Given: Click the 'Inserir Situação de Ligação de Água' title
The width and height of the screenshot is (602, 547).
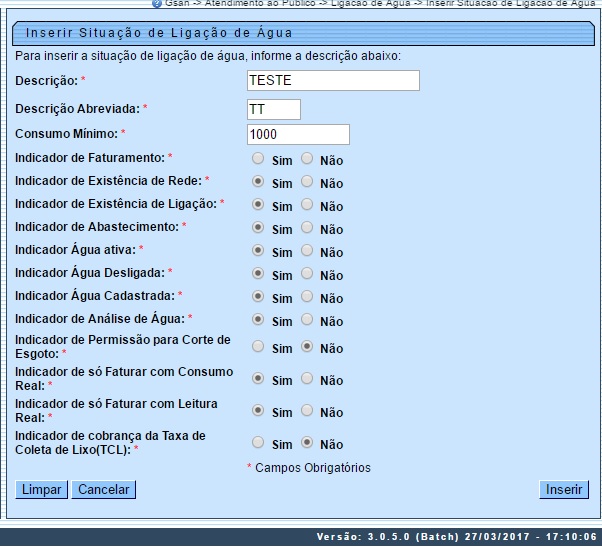Looking at the screenshot, I should [159, 33].
